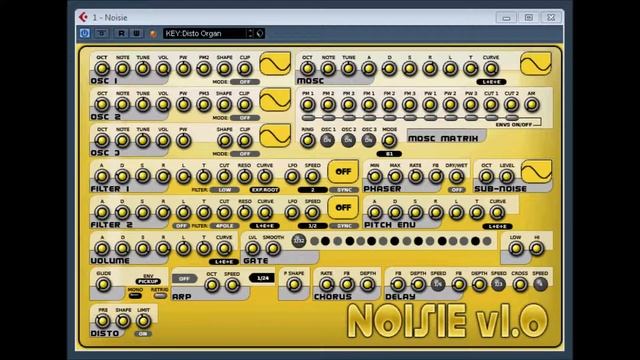Change Filter 1 curve selector EXP.ROOT
Image resolution: width=640 pixels, height=360 pixels.
[264, 190]
